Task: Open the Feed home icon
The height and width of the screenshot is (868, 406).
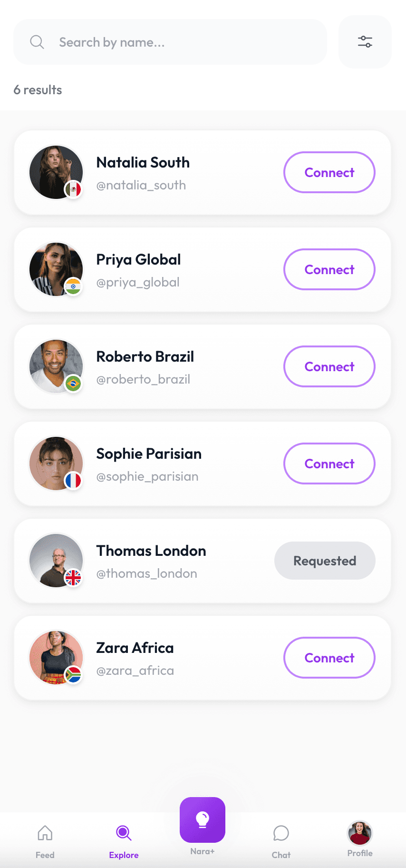Action: [x=45, y=834]
